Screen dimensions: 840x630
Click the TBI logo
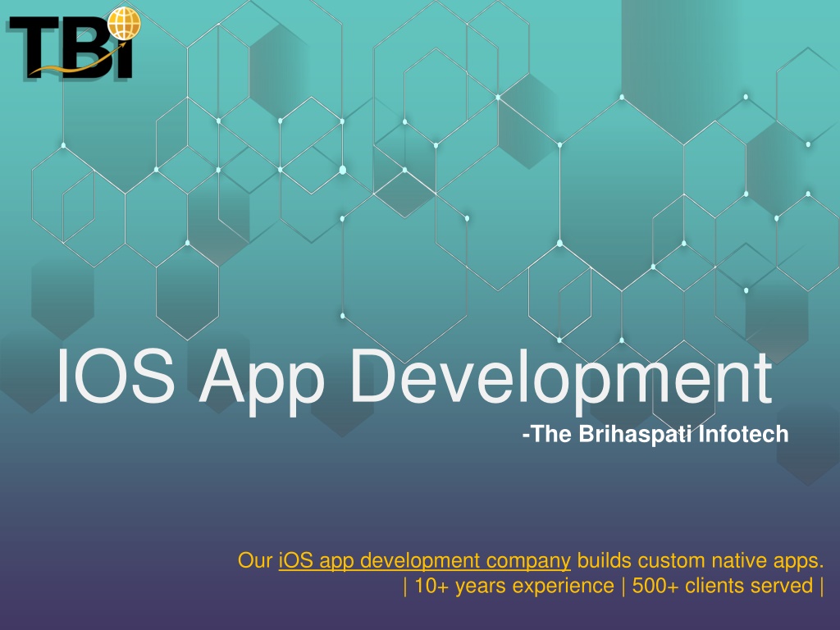click(74, 44)
